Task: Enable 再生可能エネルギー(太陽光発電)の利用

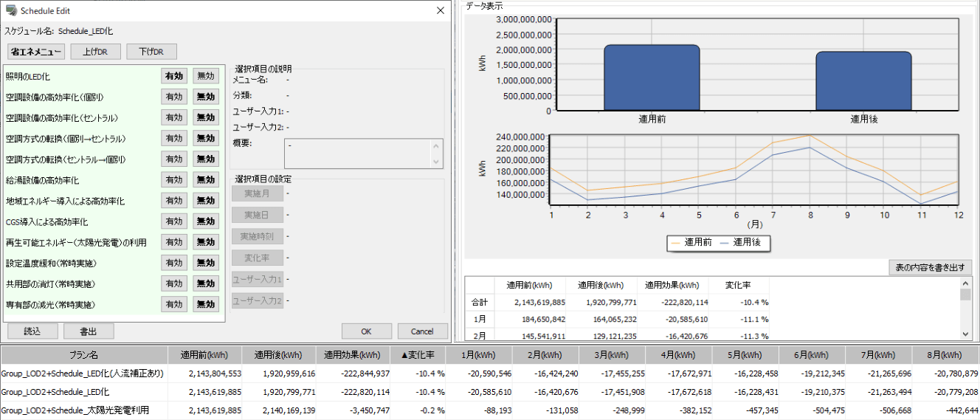Action: pos(174,241)
